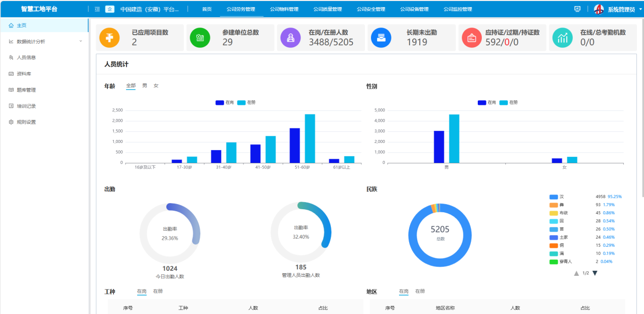
Task: Open the 系统管理员 user dropdown
Action: (x=618, y=9)
